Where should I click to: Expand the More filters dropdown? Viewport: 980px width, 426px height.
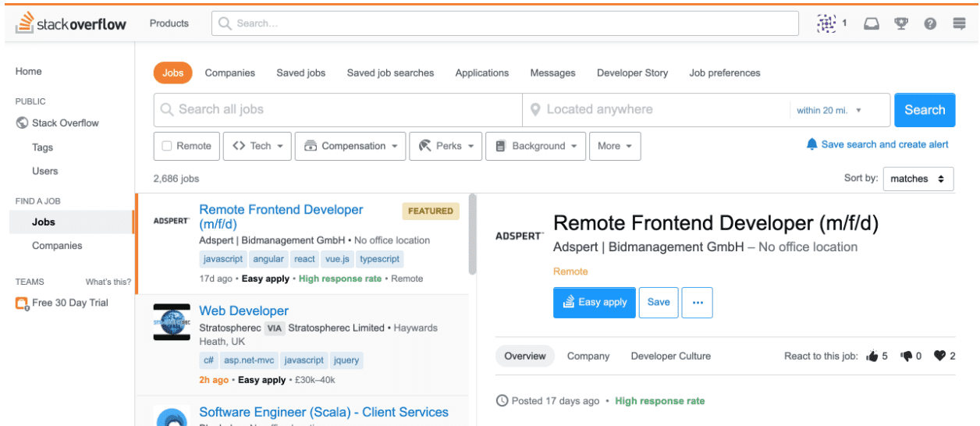click(x=615, y=146)
